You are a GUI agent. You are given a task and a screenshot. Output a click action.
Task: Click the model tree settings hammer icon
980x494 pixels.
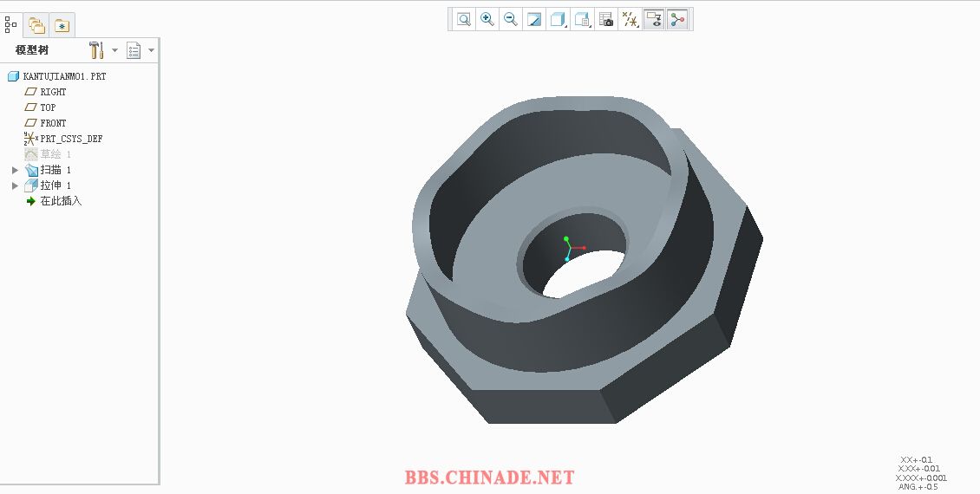pos(95,50)
